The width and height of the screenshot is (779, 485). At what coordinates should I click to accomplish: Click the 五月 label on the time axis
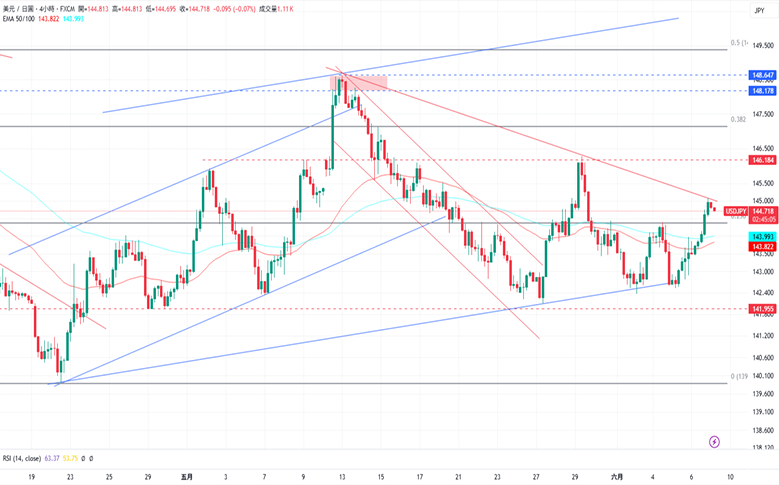(186, 477)
